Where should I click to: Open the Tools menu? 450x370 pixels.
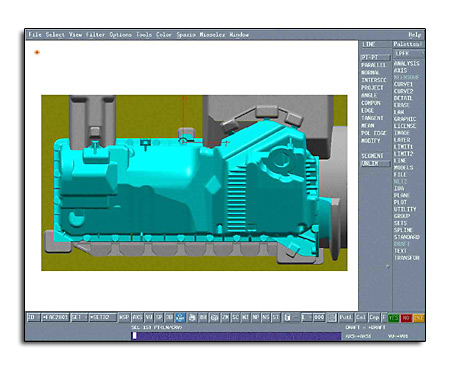click(x=144, y=35)
